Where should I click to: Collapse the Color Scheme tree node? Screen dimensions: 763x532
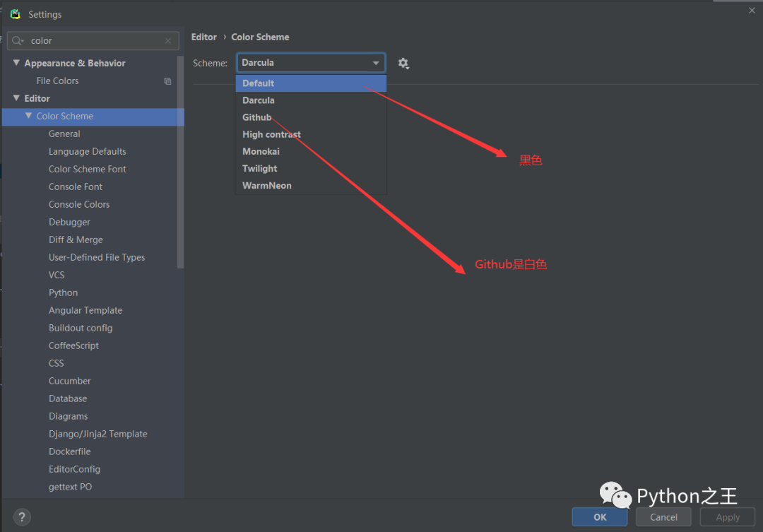point(28,116)
